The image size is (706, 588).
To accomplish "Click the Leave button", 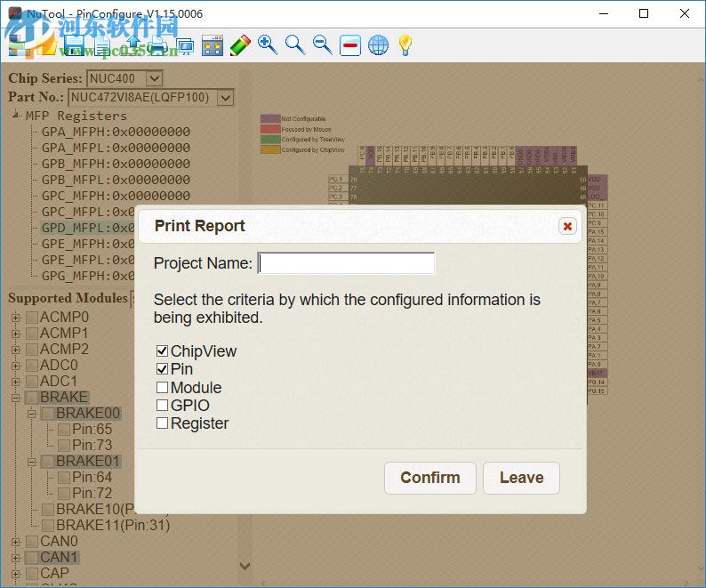I will point(521,478).
